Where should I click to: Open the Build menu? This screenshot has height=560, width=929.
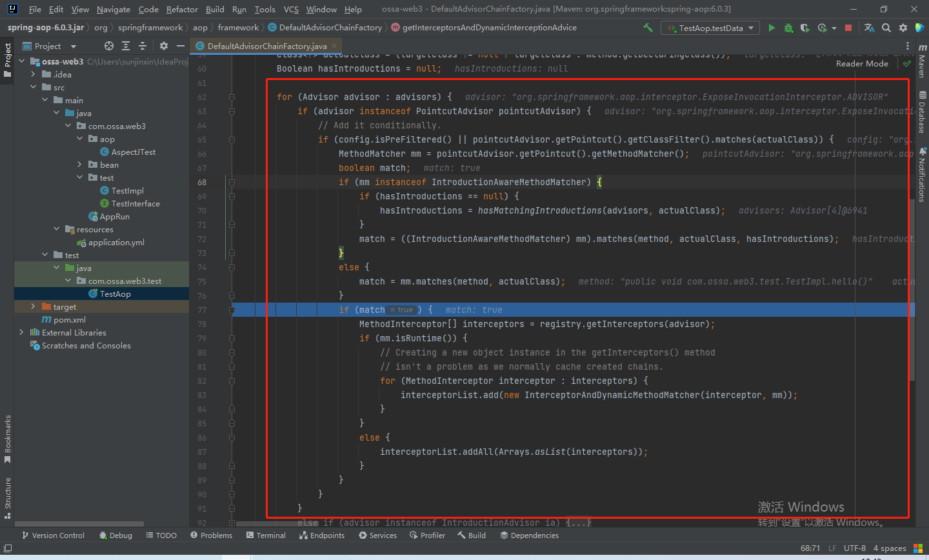215,9
